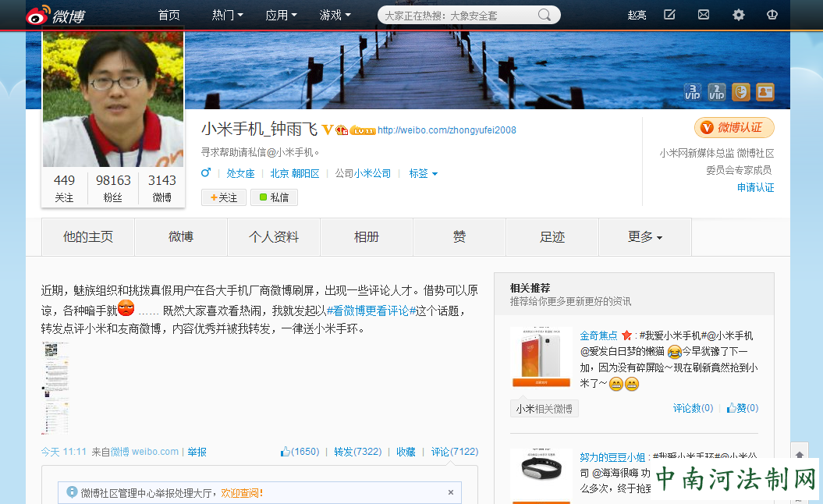Click the 处女座 link
The image size is (823, 504).
coord(240,173)
